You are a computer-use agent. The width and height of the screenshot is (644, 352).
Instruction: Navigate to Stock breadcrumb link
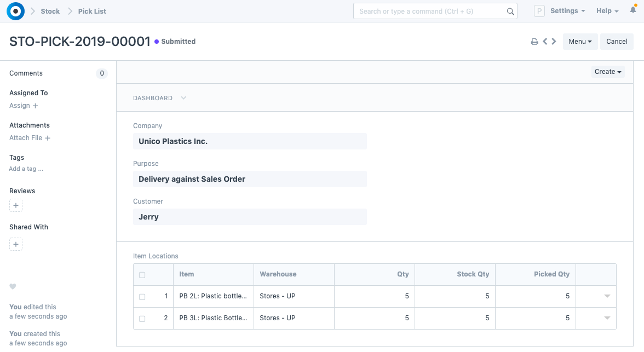[x=50, y=11]
